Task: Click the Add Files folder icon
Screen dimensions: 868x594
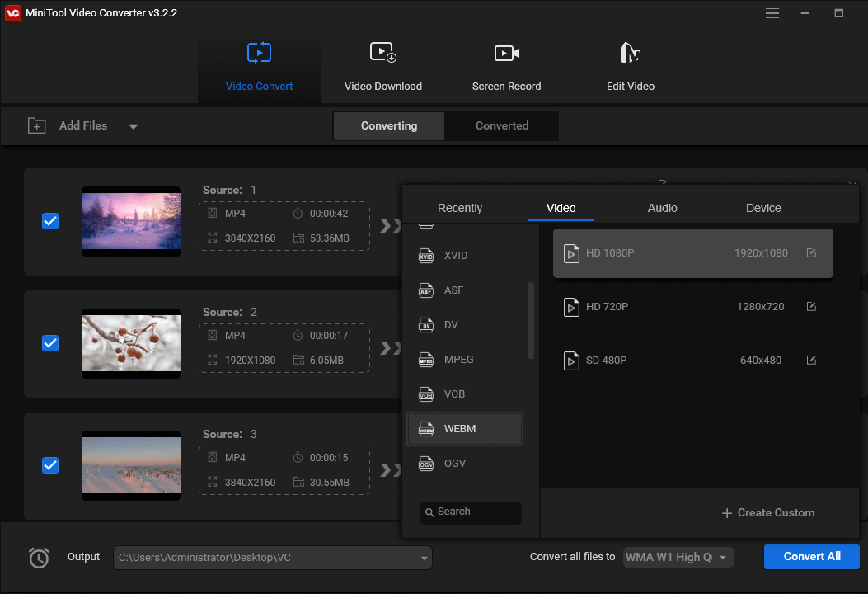Action: coord(36,125)
